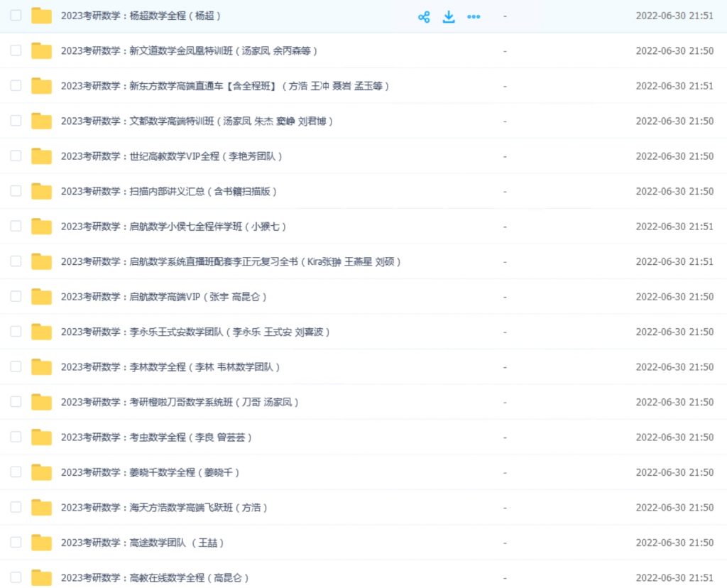Select checkbox beside 新文道数学金凤凰特训班

coord(16,50)
